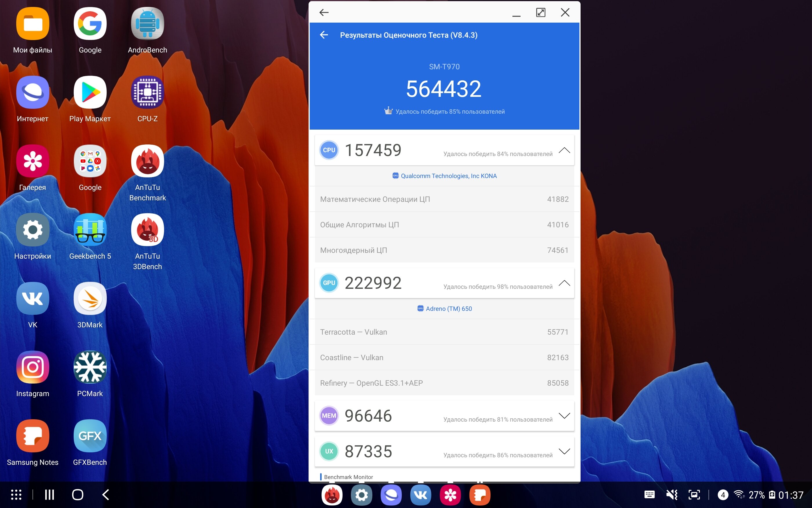Collapse the GPU score section
The image size is (812, 508).
pyautogui.click(x=564, y=283)
